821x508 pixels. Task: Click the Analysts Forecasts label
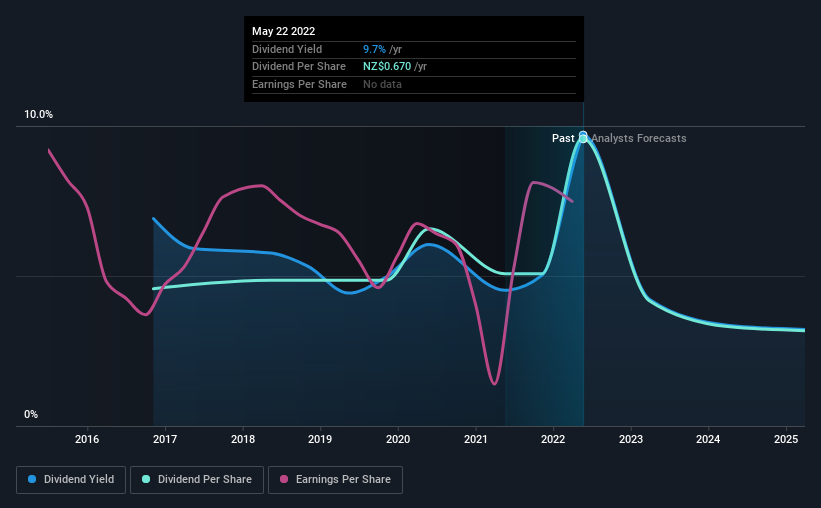[x=639, y=138]
